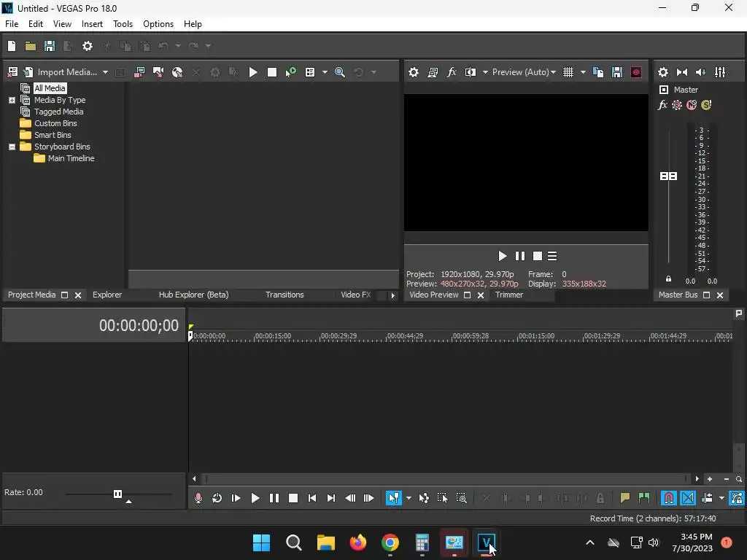Screen dimensions: 747x560
Task: Open the Trimmer tab
Action: [x=508, y=295]
